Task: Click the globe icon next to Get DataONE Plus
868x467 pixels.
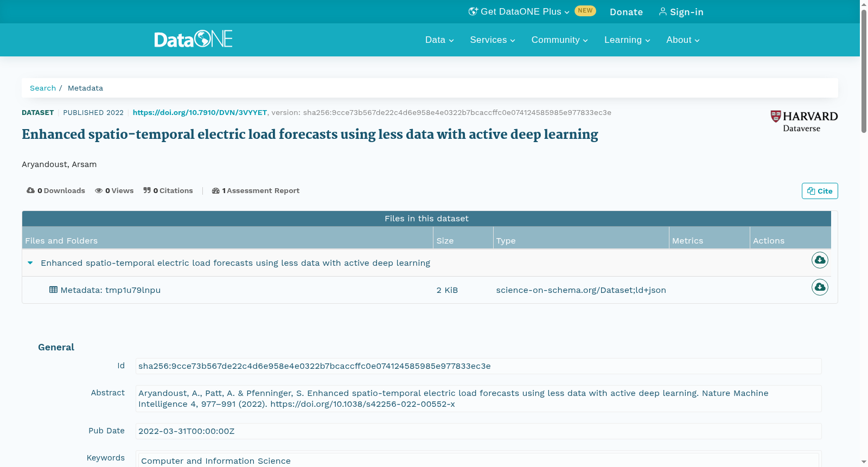Action: 473,11
